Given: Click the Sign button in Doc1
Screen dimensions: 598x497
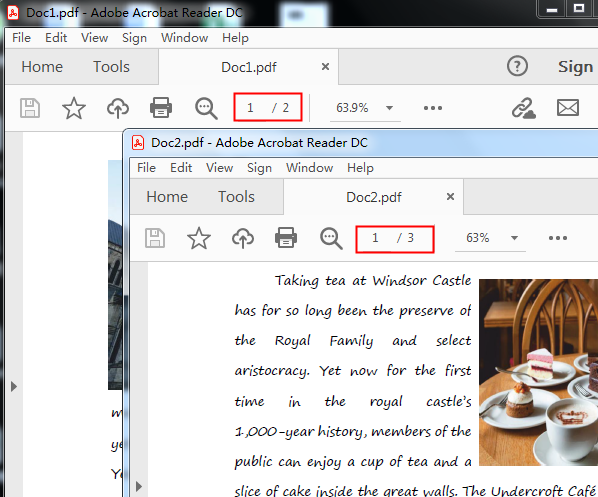Looking at the screenshot, I should (x=575, y=67).
